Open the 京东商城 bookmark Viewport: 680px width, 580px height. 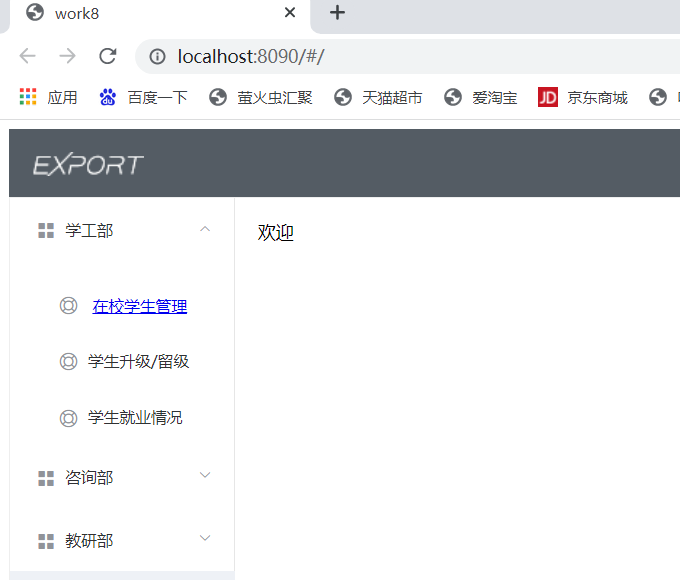pyautogui.click(x=583, y=97)
